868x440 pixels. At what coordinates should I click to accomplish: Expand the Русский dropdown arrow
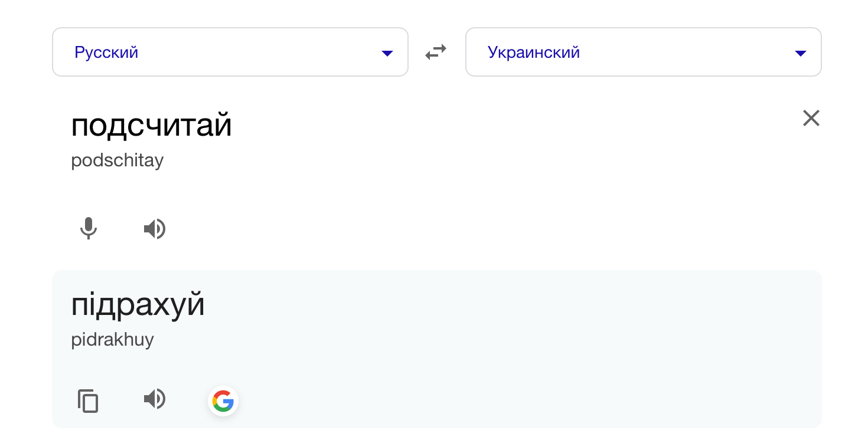point(387,53)
